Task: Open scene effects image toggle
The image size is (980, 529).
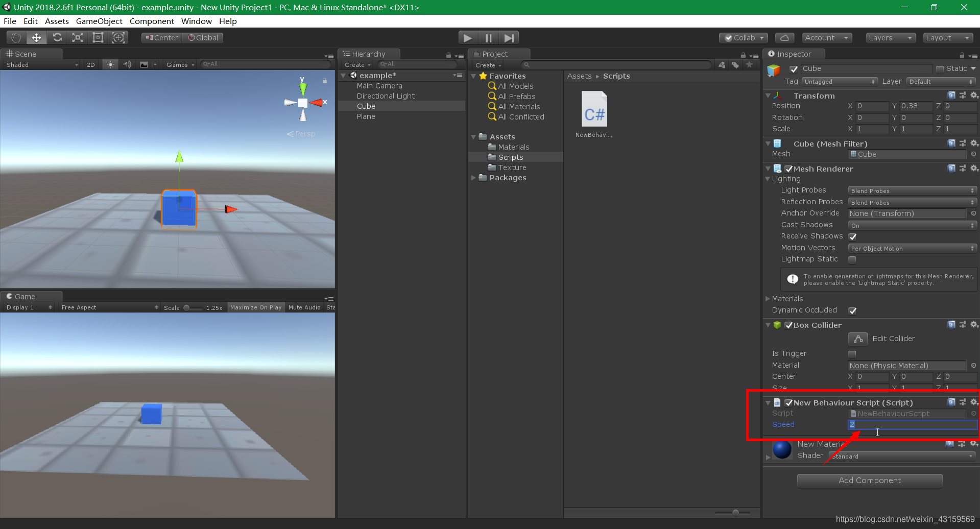Action: point(144,64)
